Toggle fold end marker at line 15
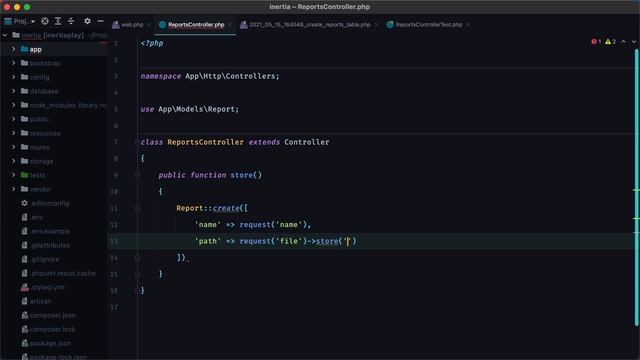640x360 pixels. click(x=137, y=274)
